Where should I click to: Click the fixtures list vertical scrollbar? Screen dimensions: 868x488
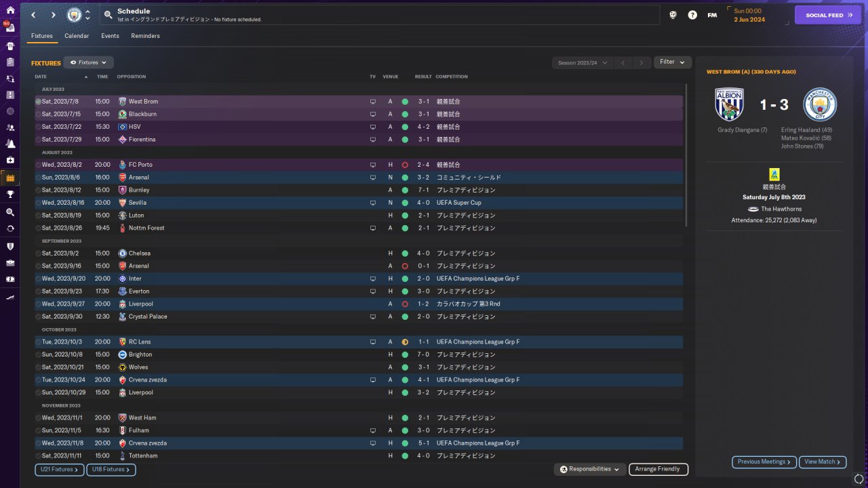(x=687, y=155)
